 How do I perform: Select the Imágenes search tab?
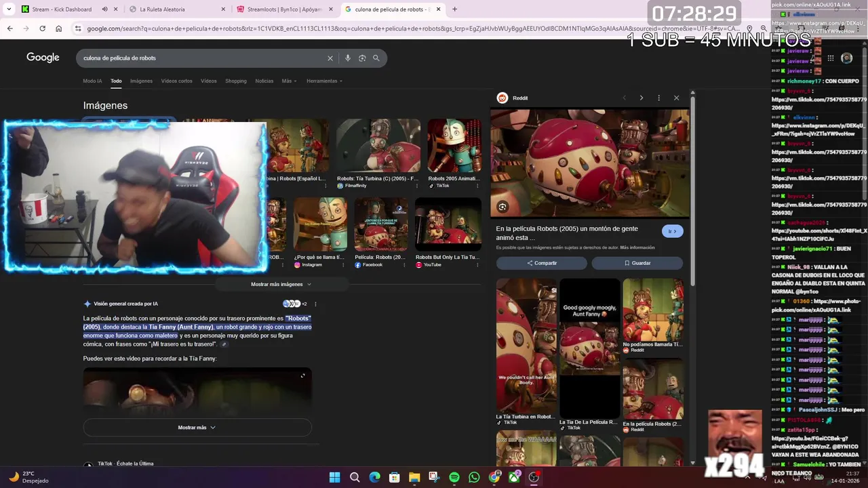[141, 81]
